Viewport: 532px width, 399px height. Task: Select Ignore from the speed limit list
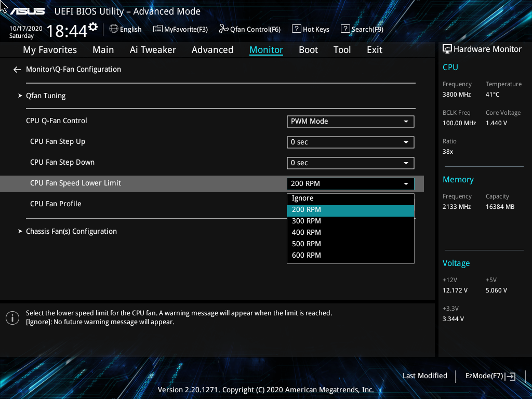pyautogui.click(x=351, y=198)
